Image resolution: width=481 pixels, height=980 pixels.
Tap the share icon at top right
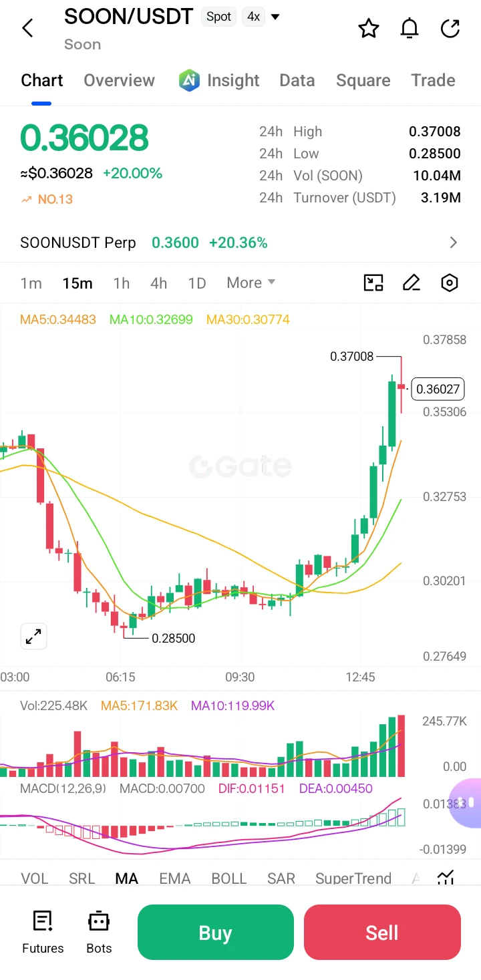[451, 29]
